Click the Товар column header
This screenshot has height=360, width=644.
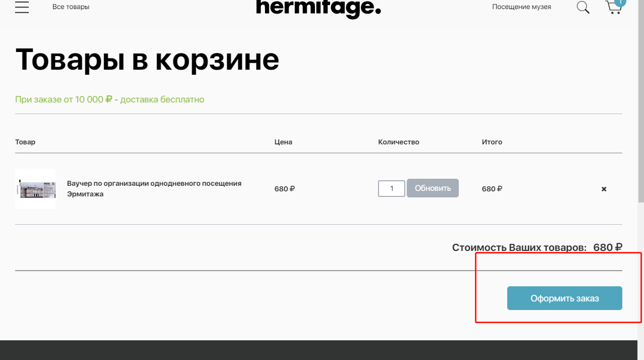[x=25, y=142]
